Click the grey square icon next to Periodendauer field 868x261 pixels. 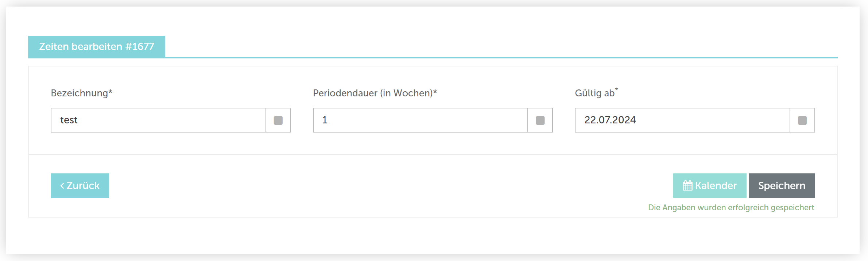pyautogui.click(x=540, y=120)
